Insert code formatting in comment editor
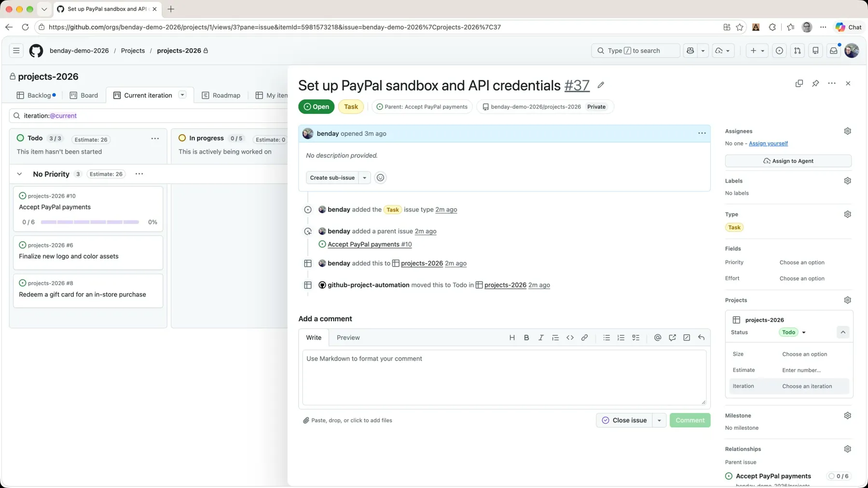 click(x=570, y=338)
